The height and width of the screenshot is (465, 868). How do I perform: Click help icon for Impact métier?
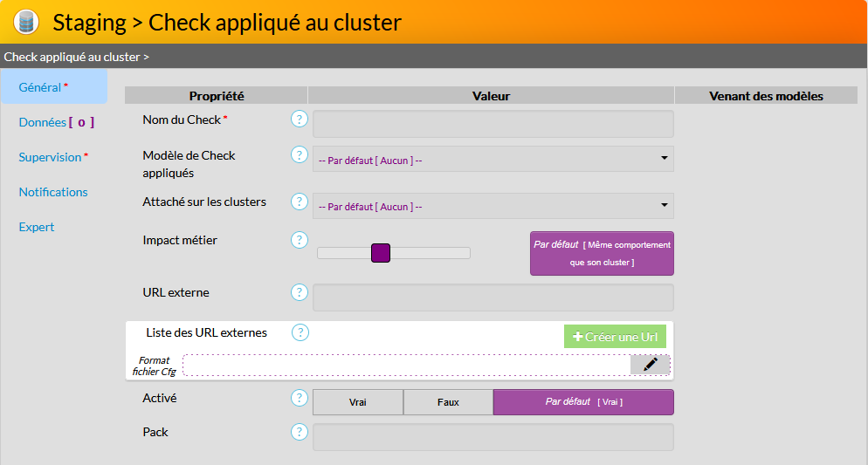[x=300, y=240]
